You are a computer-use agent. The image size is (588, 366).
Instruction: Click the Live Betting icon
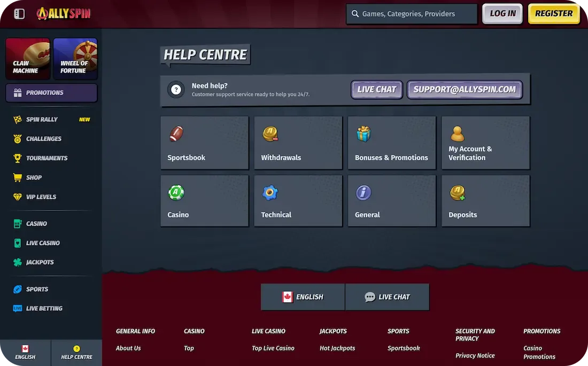tap(18, 308)
